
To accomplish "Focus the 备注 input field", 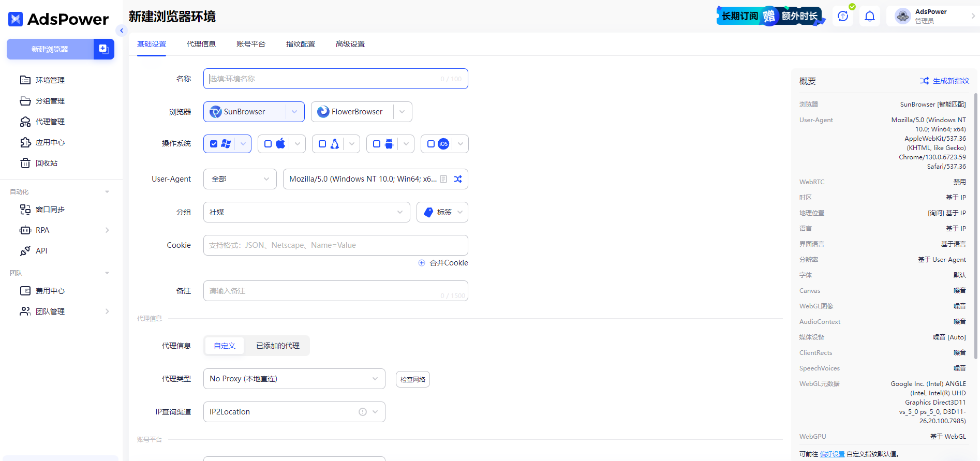I will click(x=336, y=291).
